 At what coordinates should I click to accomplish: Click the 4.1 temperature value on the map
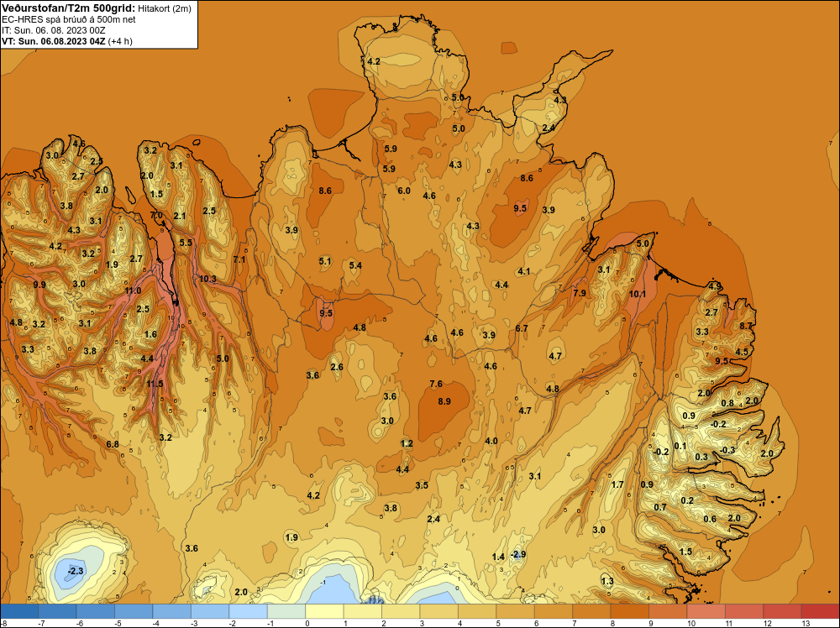click(524, 271)
